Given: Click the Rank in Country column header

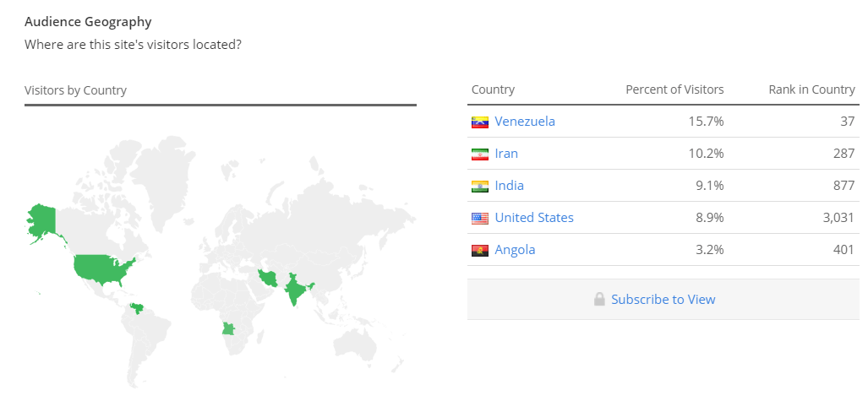Looking at the screenshot, I should (x=811, y=89).
